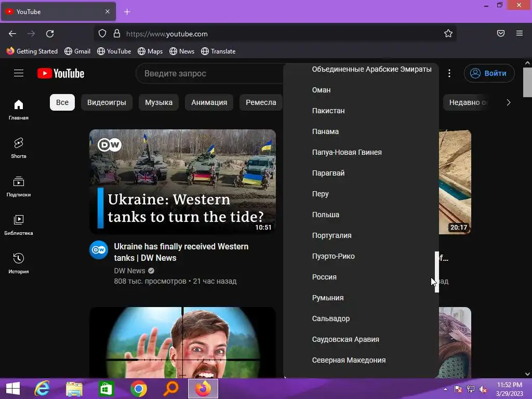
Task: Open the Pocket save icon
Action: (x=501, y=33)
